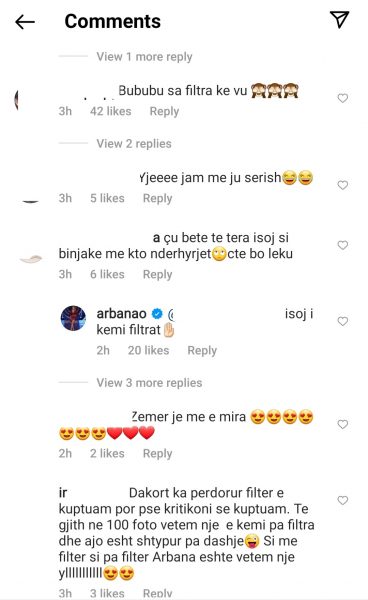Open the arbanao username link
Viewport: 368px width, 600px height.
[x=121, y=314]
